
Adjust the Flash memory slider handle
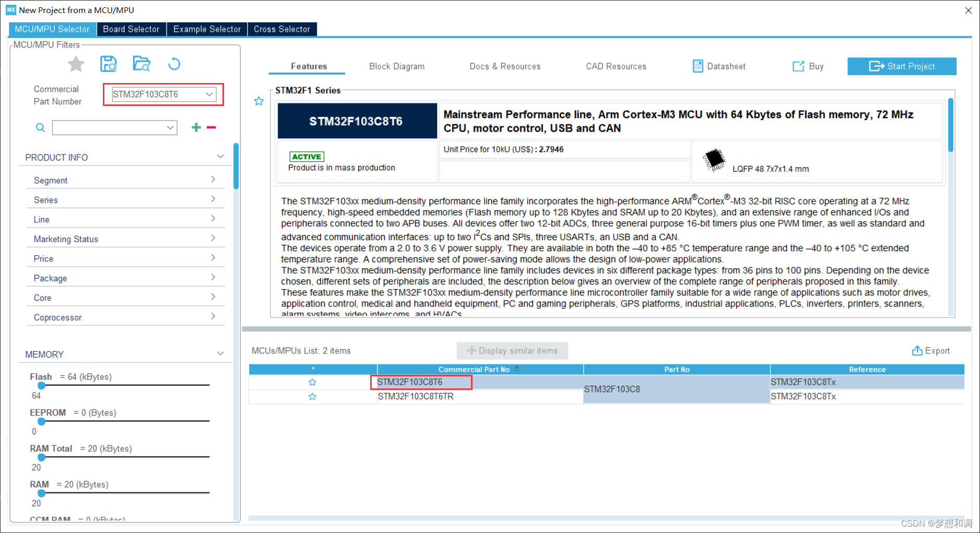coord(41,386)
